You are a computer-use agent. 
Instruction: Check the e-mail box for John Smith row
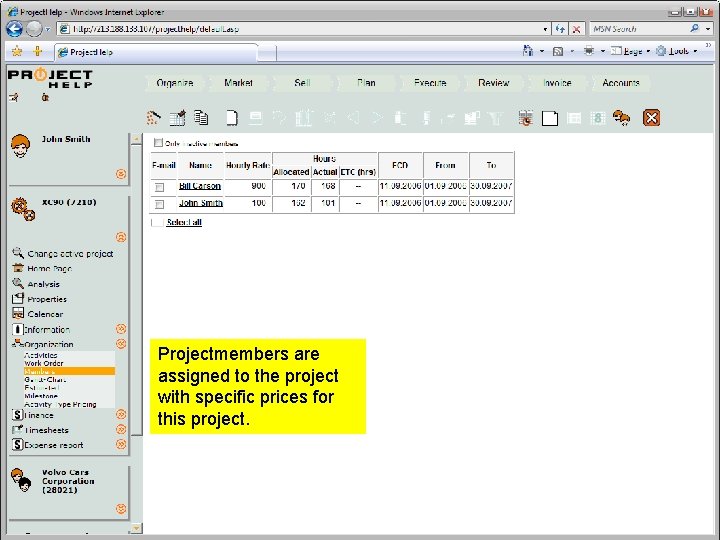point(159,204)
